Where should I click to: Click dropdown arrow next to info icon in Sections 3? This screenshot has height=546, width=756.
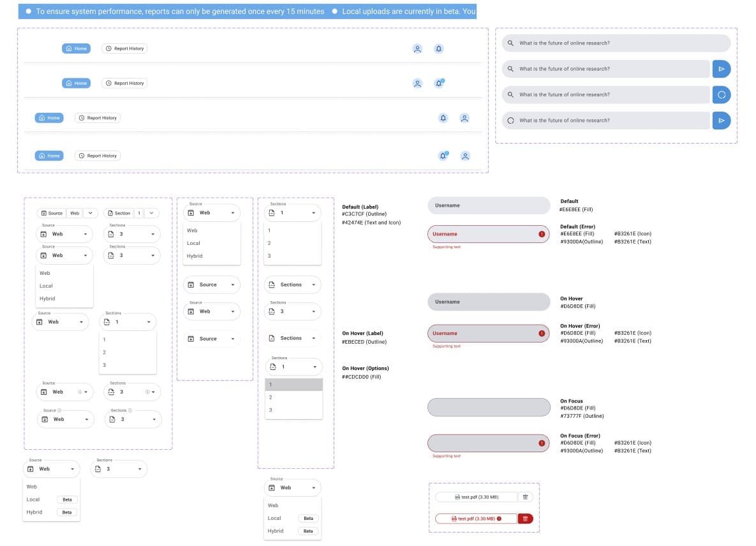point(153,392)
